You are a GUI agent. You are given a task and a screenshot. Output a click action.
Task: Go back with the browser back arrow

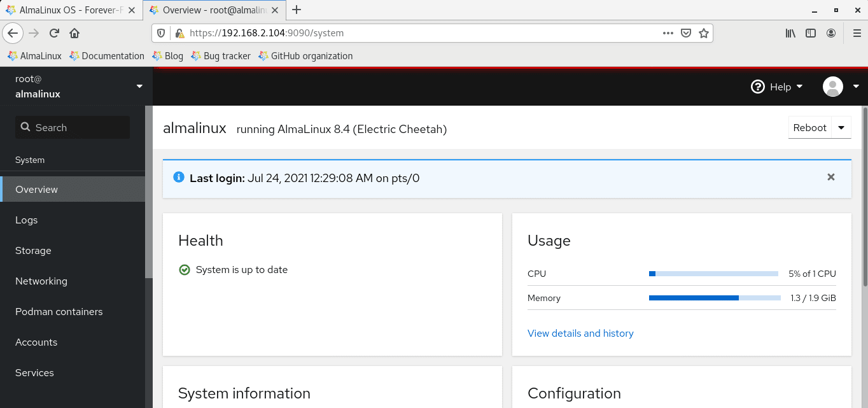pos(13,33)
